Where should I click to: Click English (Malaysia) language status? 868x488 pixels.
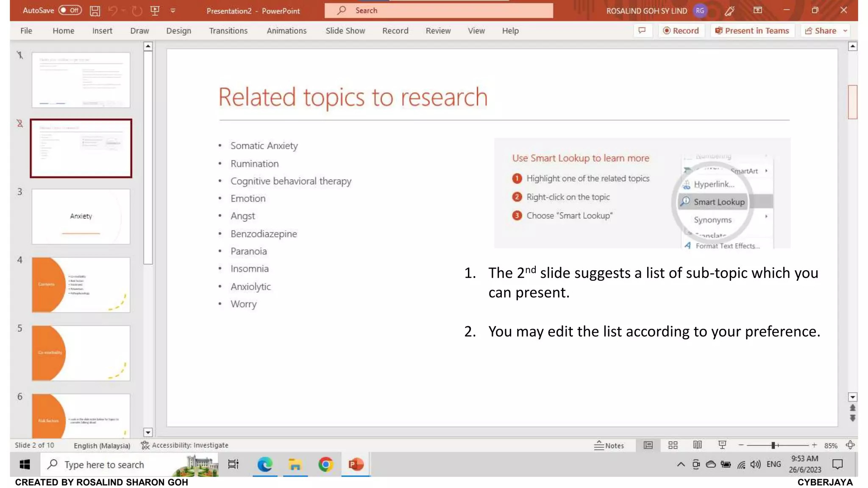tap(102, 445)
